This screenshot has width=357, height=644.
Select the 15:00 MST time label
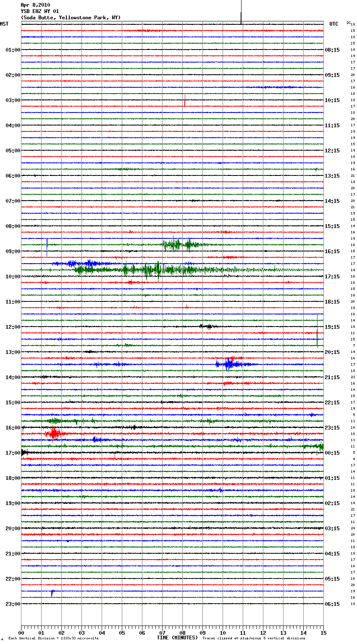(x=13, y=403)
